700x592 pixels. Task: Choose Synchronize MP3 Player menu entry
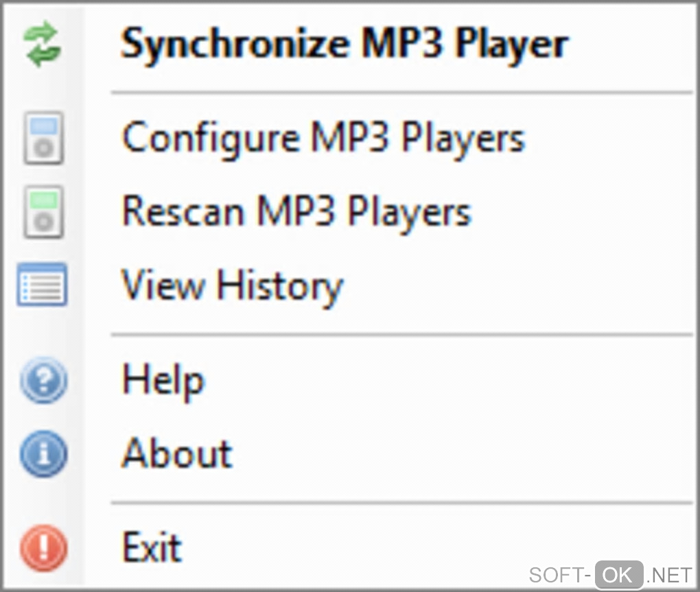pos(345,45)
